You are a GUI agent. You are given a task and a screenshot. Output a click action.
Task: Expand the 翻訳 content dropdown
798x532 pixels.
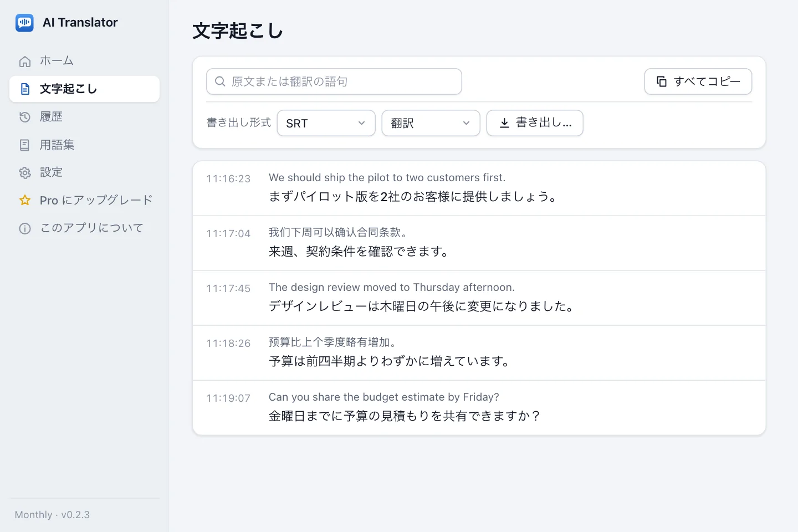(431, 123)
